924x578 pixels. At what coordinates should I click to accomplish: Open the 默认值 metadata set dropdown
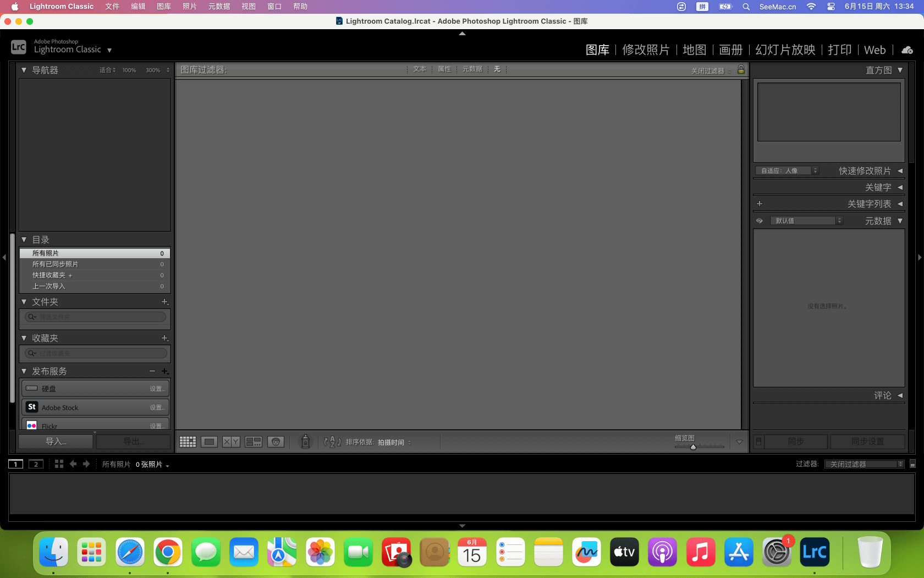tap(806, 221)
